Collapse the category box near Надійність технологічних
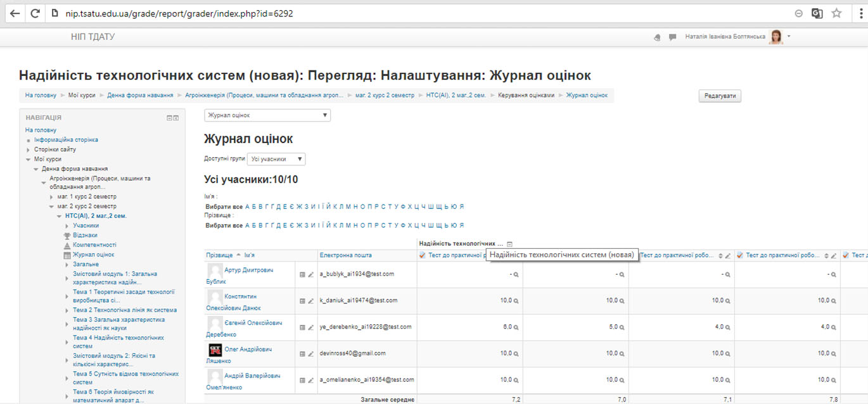 pos(509,243)
